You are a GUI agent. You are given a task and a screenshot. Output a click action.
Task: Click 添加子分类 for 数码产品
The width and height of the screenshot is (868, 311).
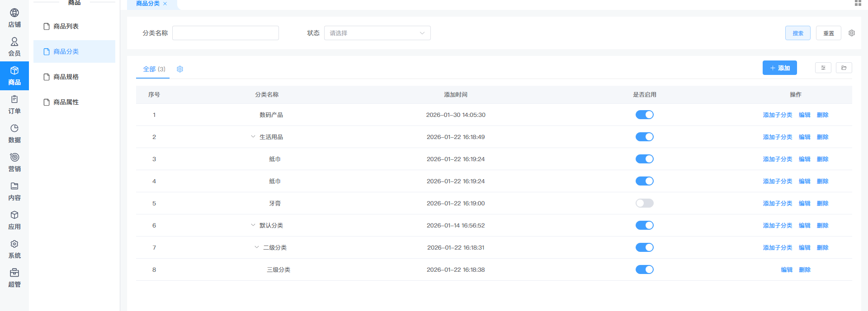click(778, 115)
